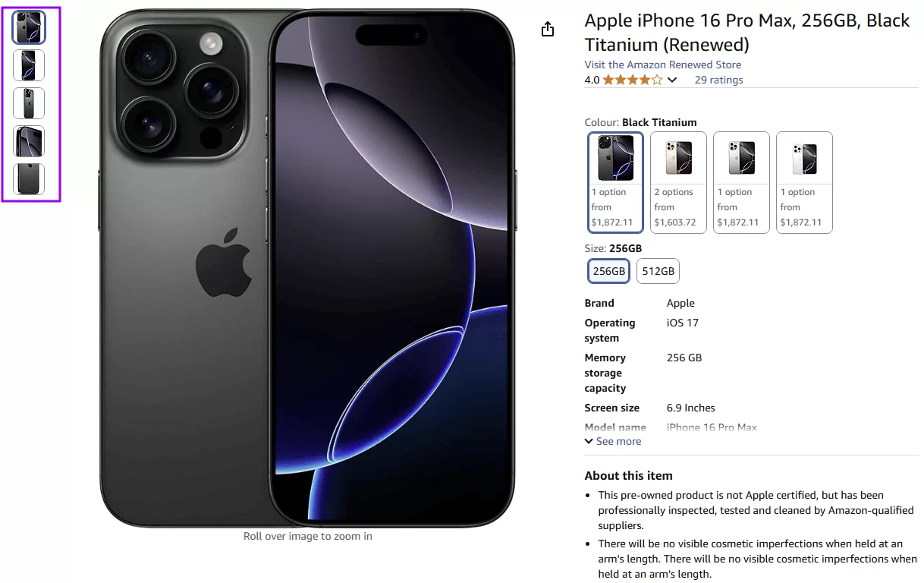This screenshot has height=583, width=924.
Task: Choose the Desert Titanium swatch from $1,603.72
Action: pyautogui.click(x=678, y=182)
